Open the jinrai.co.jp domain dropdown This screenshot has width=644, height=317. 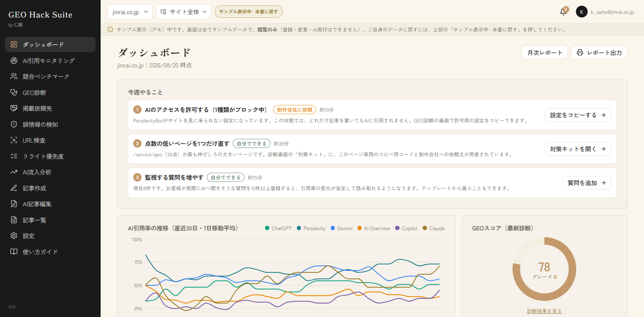pyautogui.click(x=130, y=12)
